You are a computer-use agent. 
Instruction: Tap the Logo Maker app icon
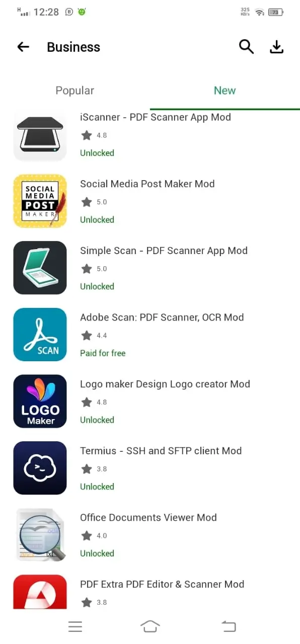pyautogui.click(x=40, y=401)
